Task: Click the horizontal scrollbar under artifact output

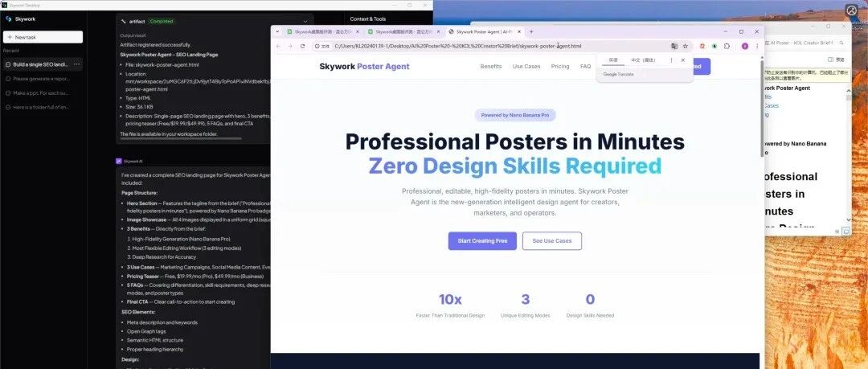Action: [x=181, y=138]
